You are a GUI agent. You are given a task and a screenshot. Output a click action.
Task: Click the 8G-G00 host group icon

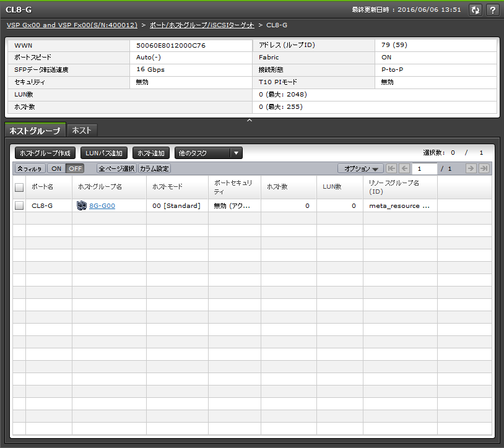pos(82,205)
